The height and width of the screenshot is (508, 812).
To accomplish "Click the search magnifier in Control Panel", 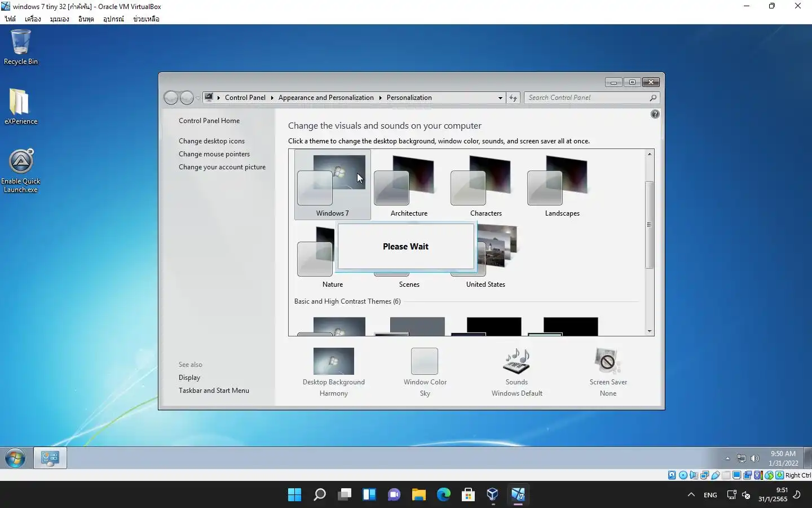I will click(x=653, y=98).
